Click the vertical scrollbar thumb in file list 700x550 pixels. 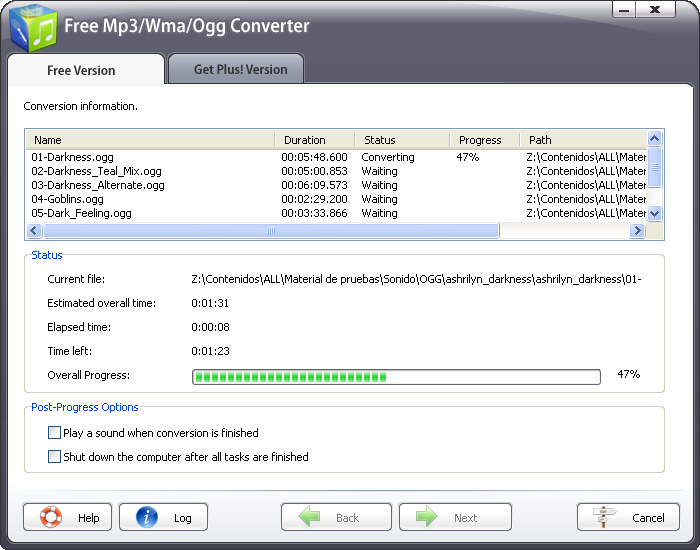pos(654,167)
